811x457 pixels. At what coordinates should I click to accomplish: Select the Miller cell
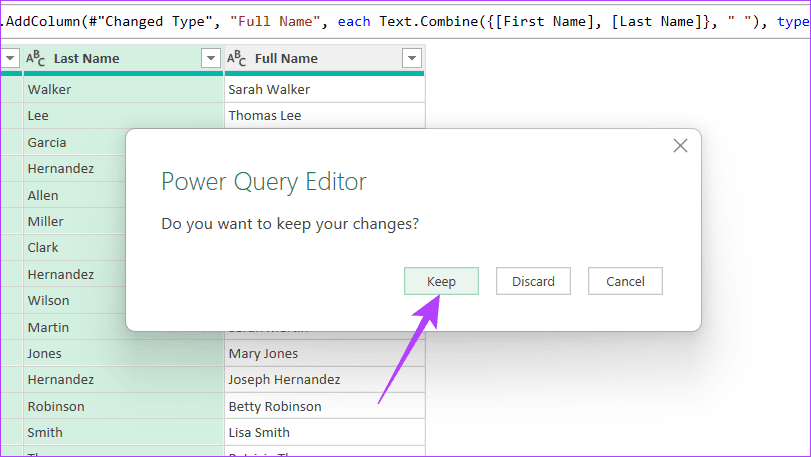pos(74,222)
